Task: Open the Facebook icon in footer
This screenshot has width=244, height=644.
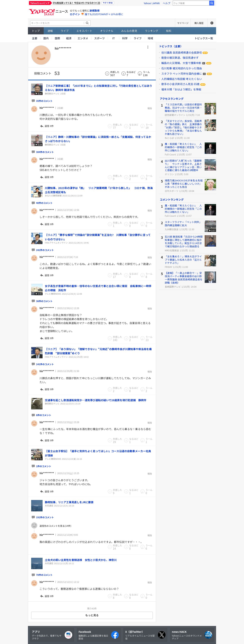Action: coord(115,635)
